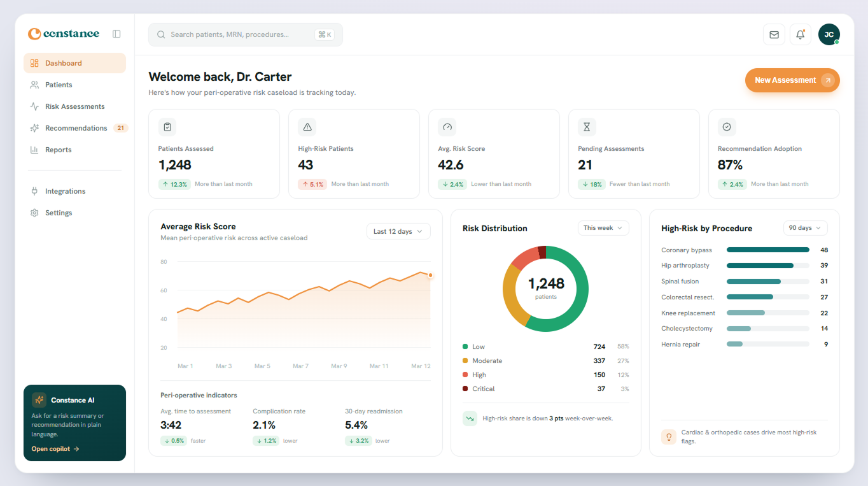The image size is (868, 486).
Task: Click the lightbulb insight icon
Action: [669, 437]
